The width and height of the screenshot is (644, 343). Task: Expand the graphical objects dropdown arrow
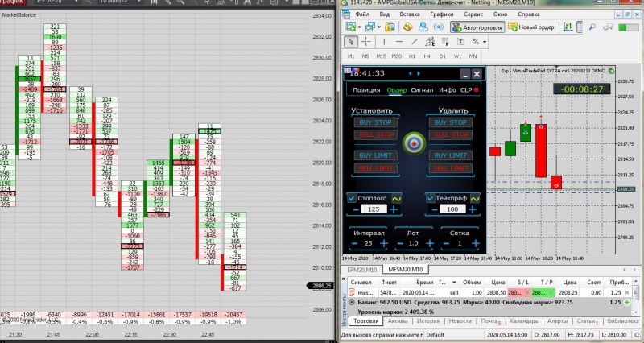pos(485,42)
